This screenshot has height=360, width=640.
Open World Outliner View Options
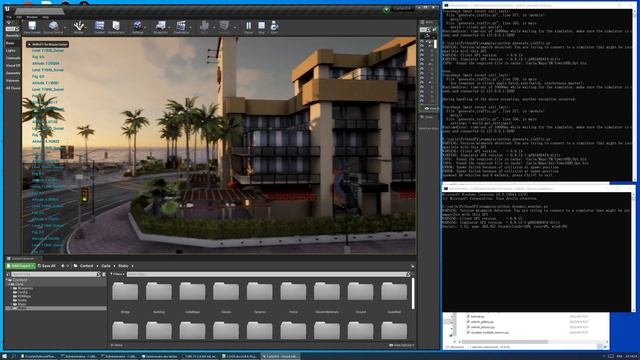[x=431, y=109]
